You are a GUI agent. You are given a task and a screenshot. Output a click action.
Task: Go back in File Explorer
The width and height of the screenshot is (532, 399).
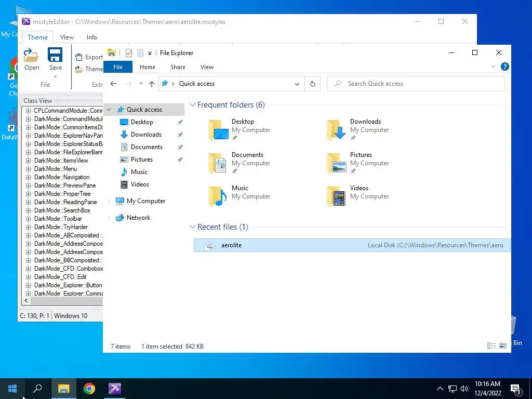[113, 84]
